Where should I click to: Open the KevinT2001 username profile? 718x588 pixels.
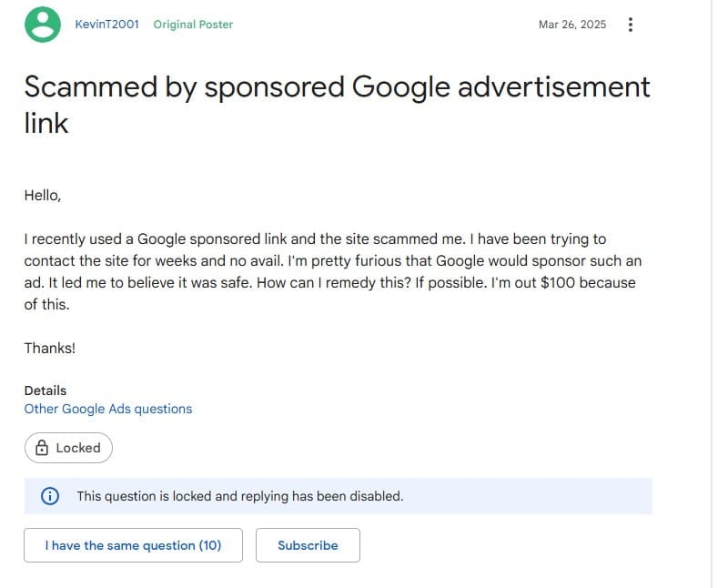point(106,25)
